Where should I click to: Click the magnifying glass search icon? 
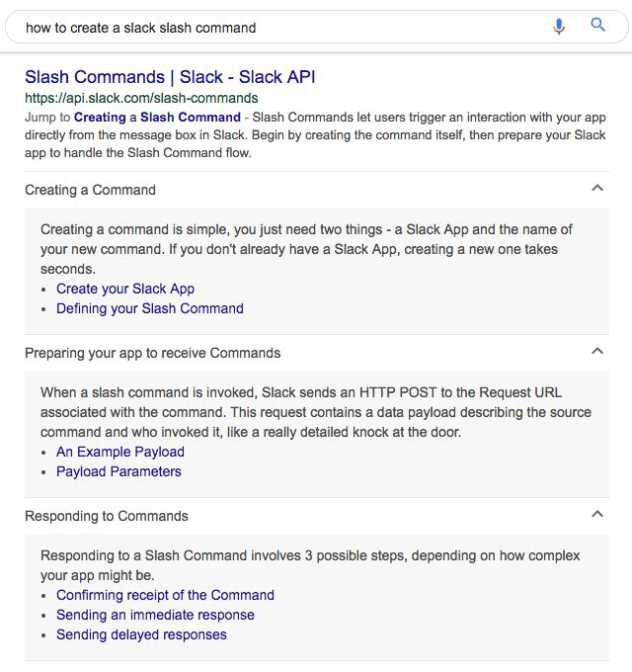tap(597, 26)
